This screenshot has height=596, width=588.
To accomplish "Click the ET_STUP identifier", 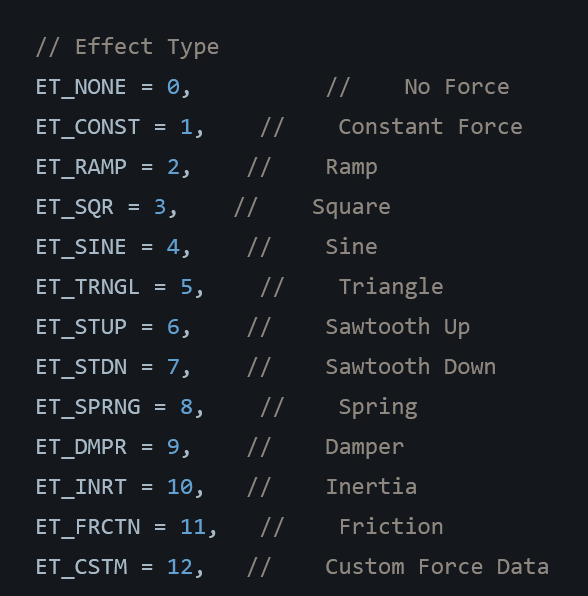I will point(81,327).
